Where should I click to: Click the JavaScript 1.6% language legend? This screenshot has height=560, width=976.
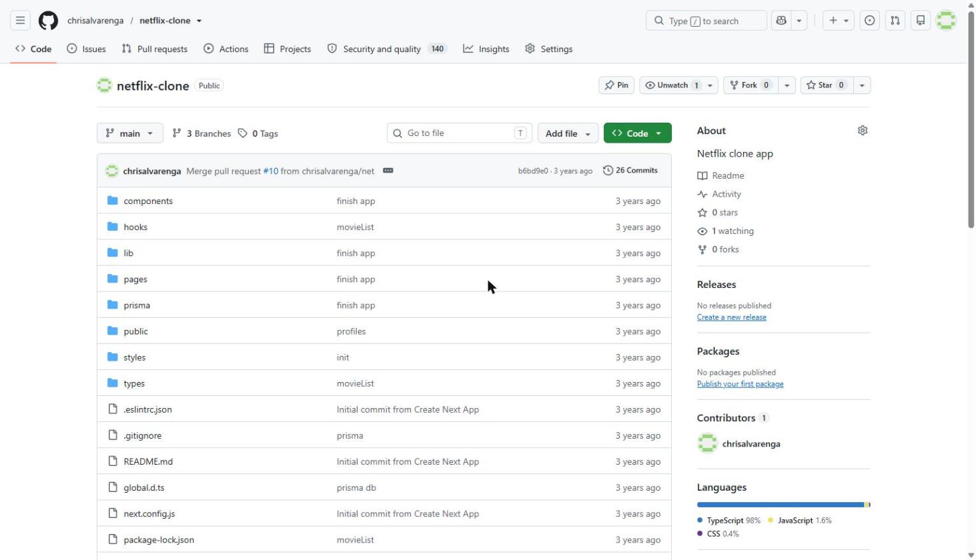coord(800,521)
